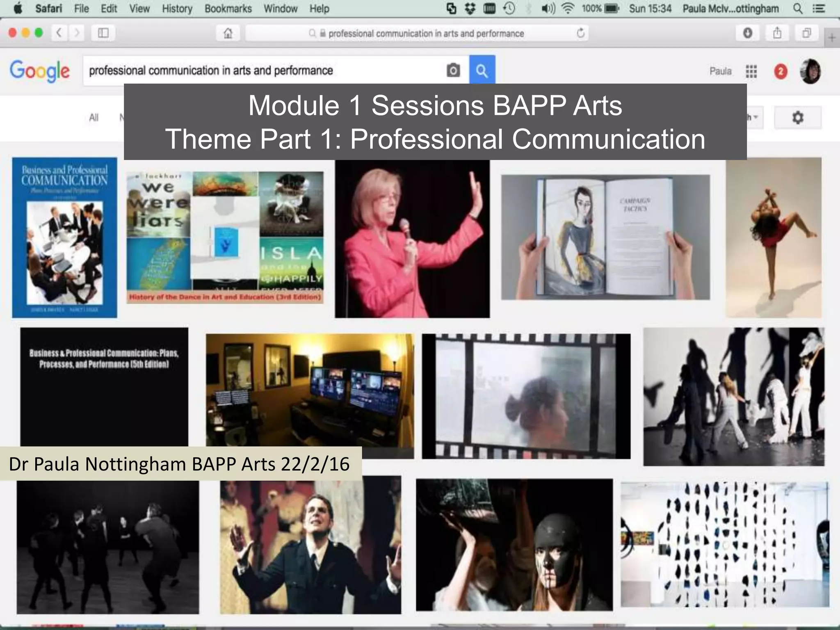Open the search settings gear

click(797, 118)
